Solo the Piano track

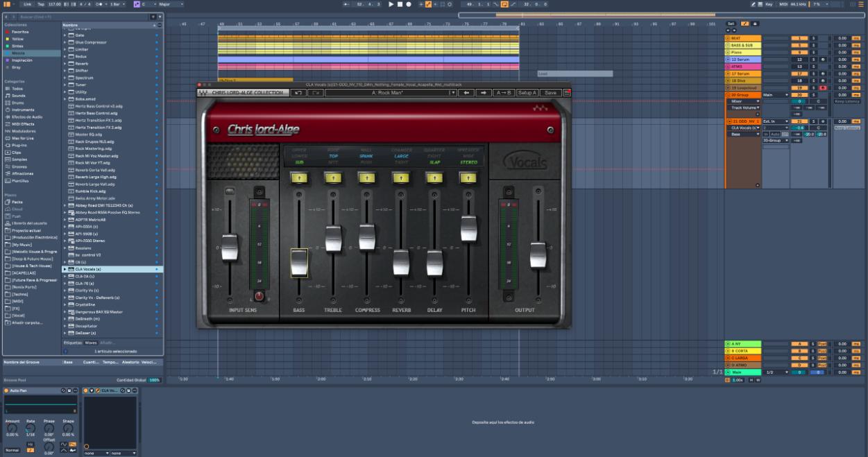click(813, 52)
